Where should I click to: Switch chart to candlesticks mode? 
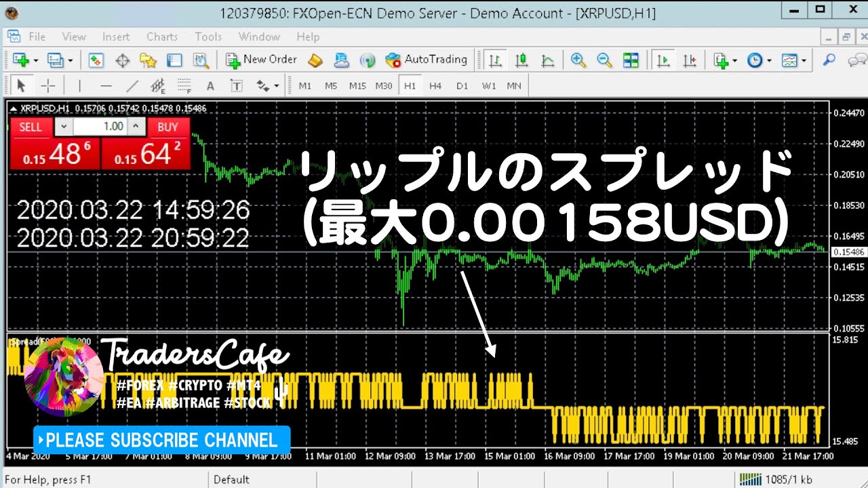[521, 60]
